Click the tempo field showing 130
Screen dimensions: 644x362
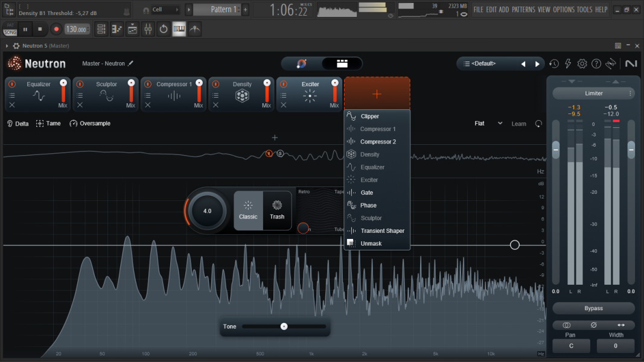(x=76, y=29)
